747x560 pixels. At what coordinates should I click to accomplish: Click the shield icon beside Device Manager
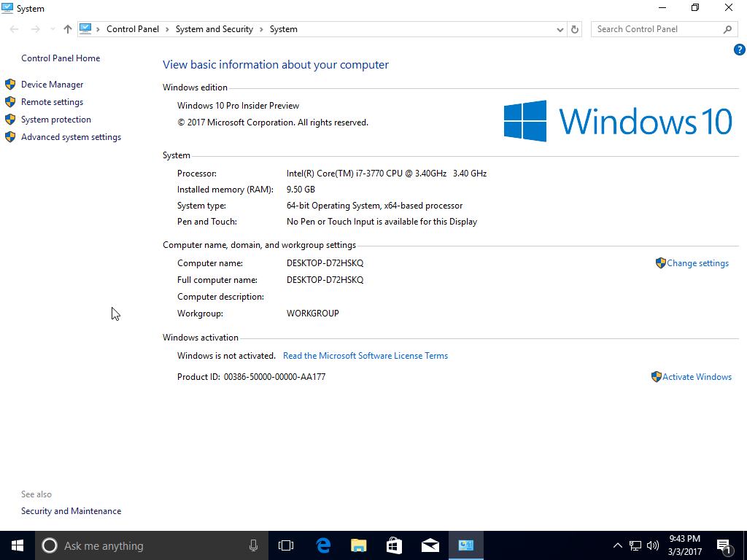[10, 85]
